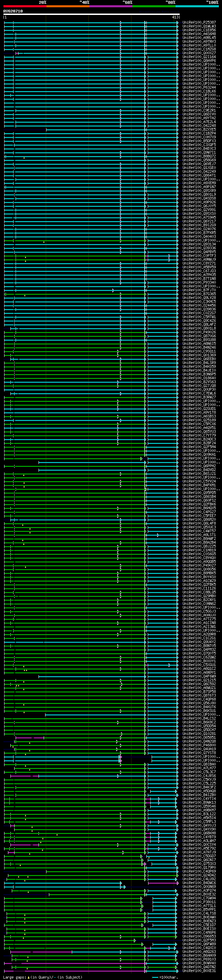Open hit UniRef100_Q6DIV0
Viewport: 222px width, 980px height.
pyautogui.click(x=199, y=114)
